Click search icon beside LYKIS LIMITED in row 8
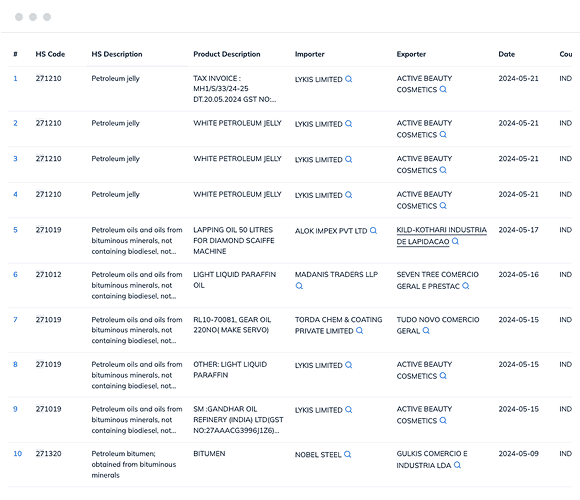The width and height of the screenshot is (580, 500). click(x=348, y=365)
